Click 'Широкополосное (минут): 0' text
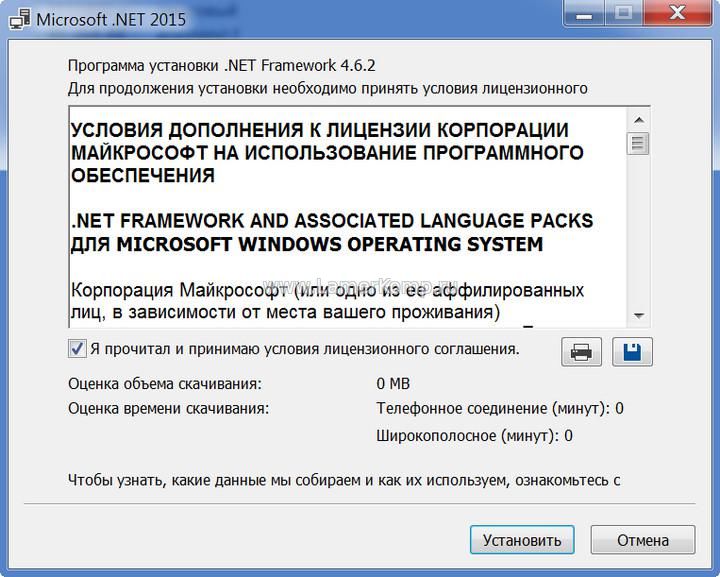 click(x=474, y=435)
